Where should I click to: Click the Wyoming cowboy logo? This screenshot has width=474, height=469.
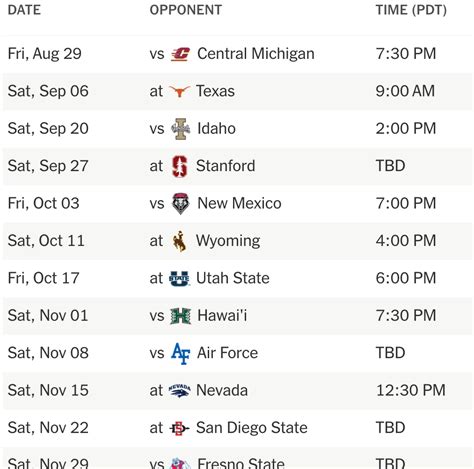coord(179,241)
